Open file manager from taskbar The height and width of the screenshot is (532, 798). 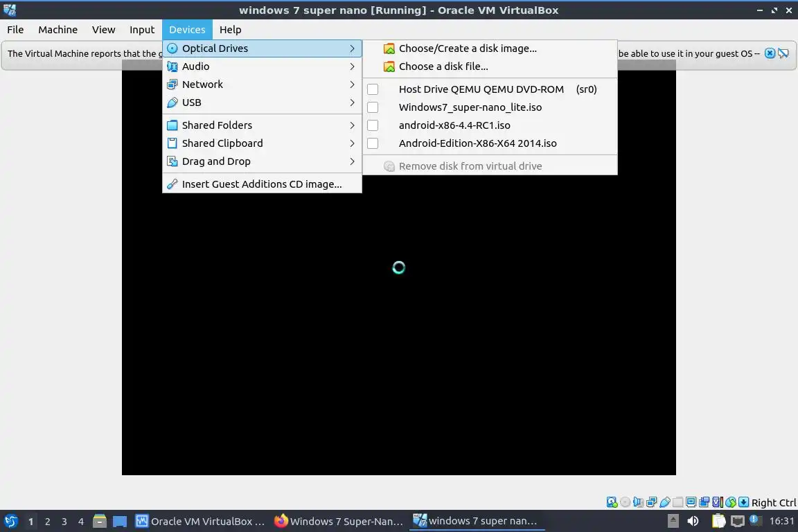(100, 522)
